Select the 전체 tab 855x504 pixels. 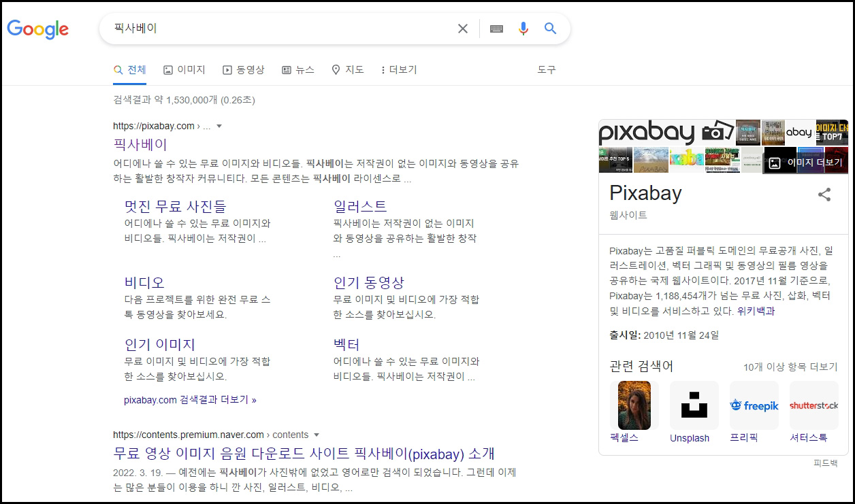coord(129,69)
